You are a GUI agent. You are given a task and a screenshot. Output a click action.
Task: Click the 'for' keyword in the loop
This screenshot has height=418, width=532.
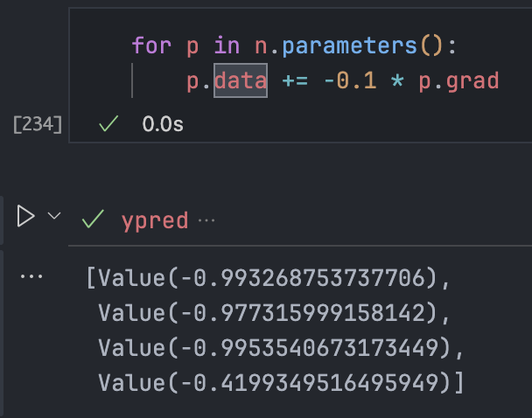(x=150, y=44)
